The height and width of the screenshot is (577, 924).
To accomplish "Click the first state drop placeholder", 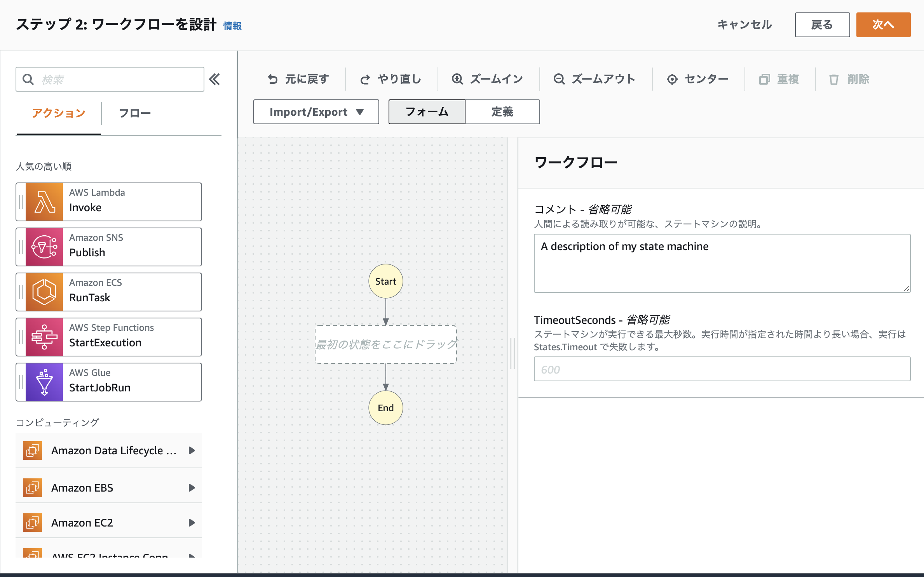I will click(386, 344).
